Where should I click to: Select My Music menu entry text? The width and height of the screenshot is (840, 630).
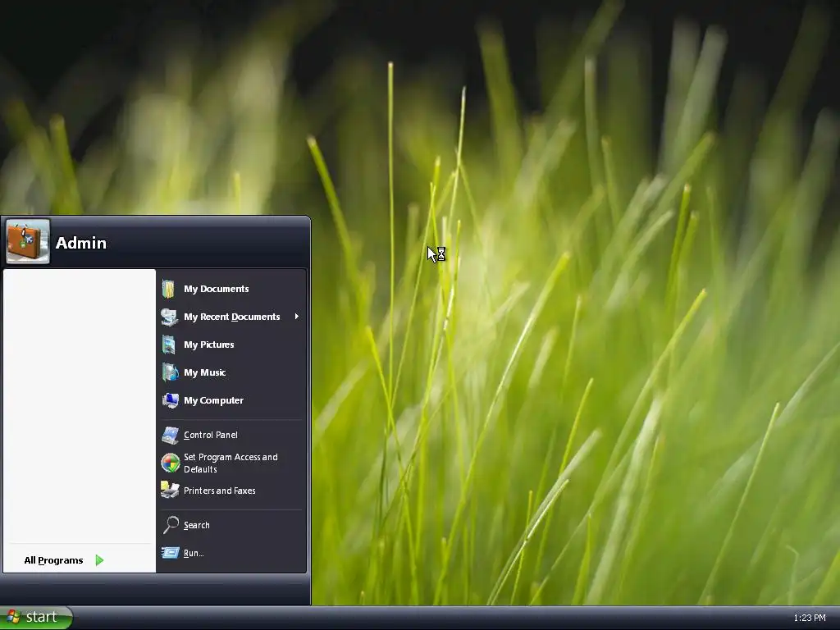tap(204, 372)
